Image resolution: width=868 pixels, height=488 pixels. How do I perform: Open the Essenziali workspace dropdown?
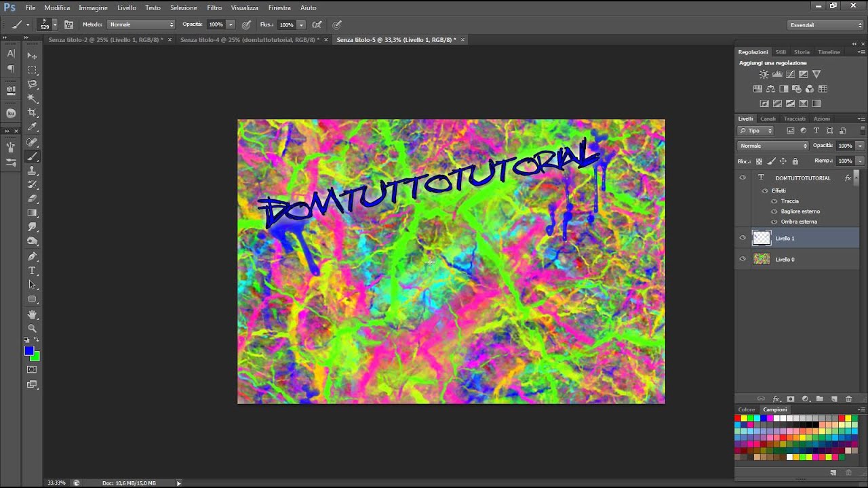[826, 24]
